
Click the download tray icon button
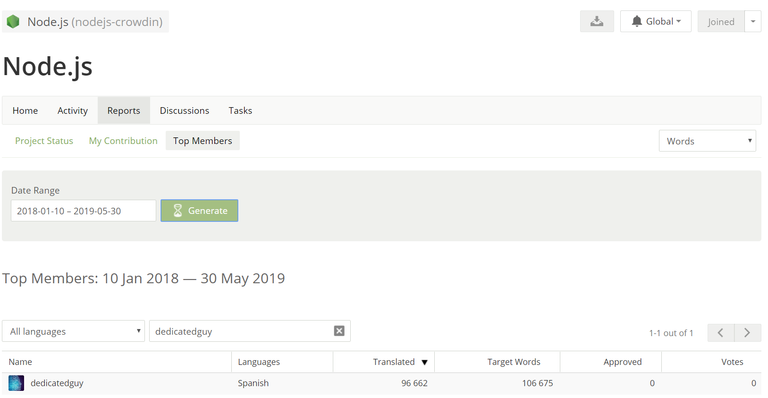597,22
